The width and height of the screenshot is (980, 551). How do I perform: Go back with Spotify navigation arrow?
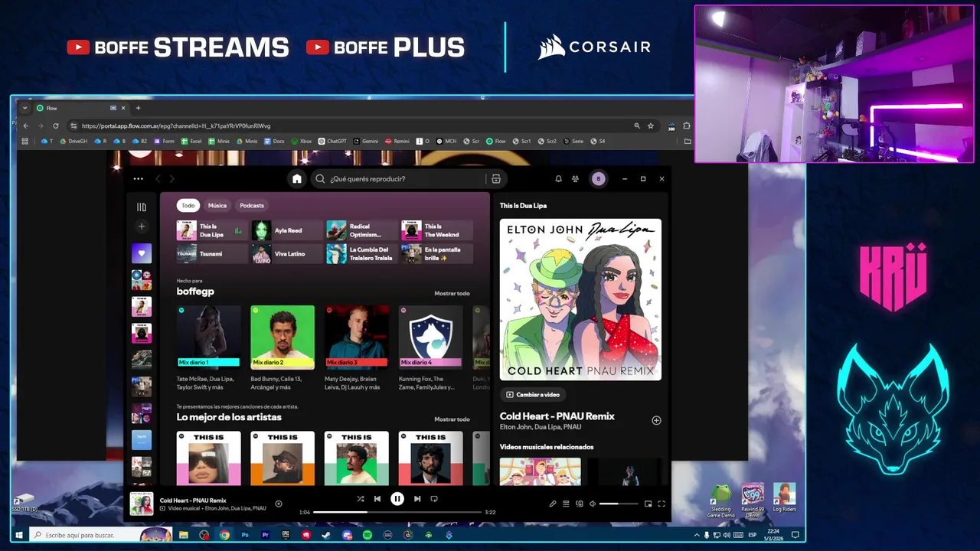158,178
